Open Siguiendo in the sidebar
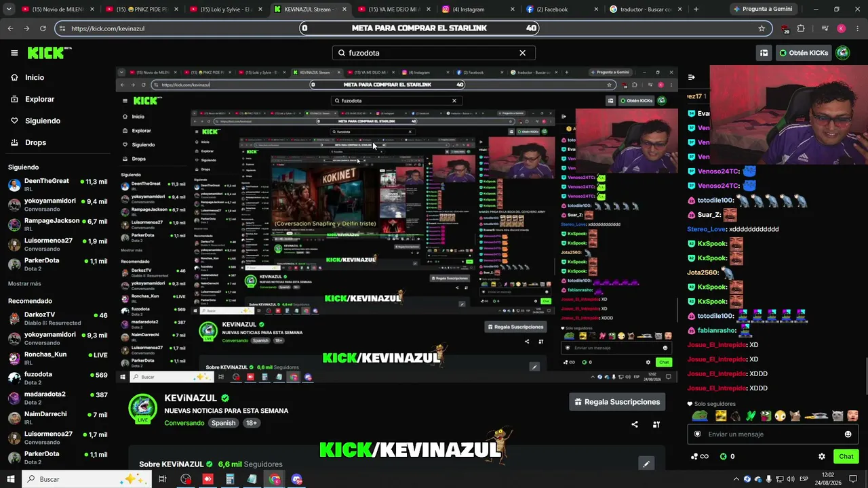868x488 pixels. point(43,121)
